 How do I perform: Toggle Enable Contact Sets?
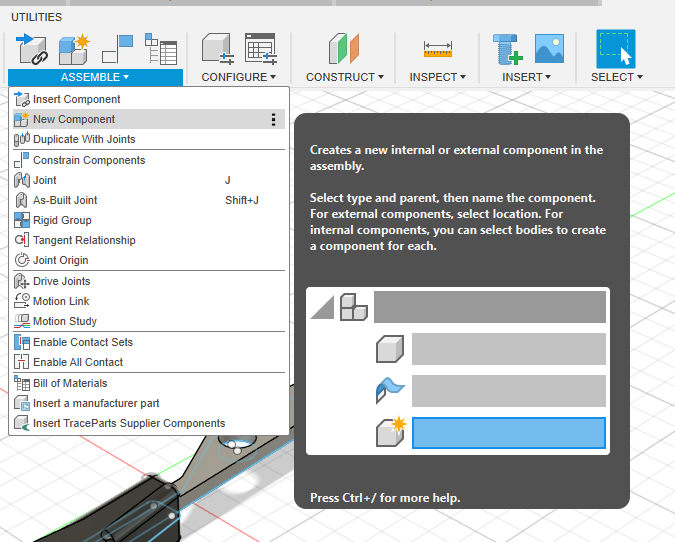82,342
